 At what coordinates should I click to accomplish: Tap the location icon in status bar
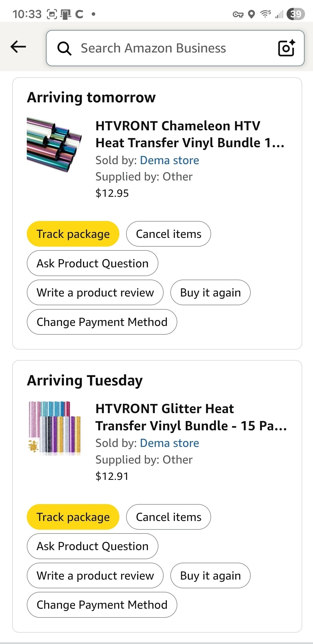(251, 14)
